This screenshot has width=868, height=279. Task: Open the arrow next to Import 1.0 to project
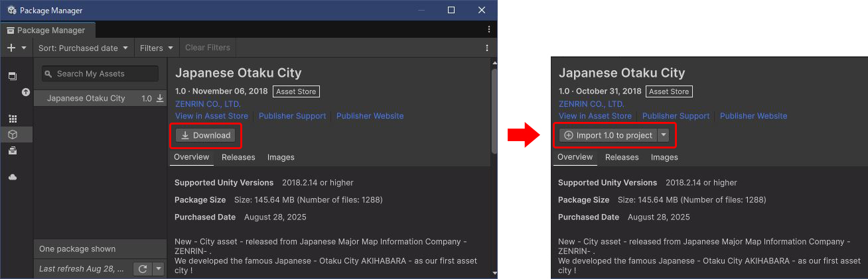[664, 135]
